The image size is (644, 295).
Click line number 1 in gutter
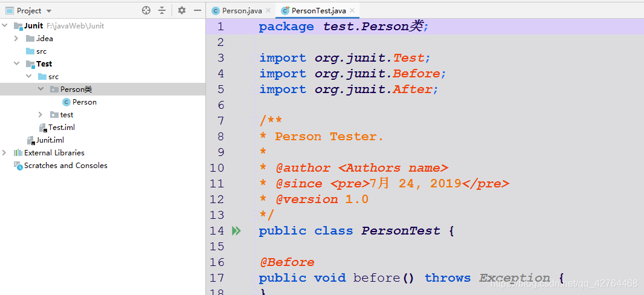pos(221,27)
